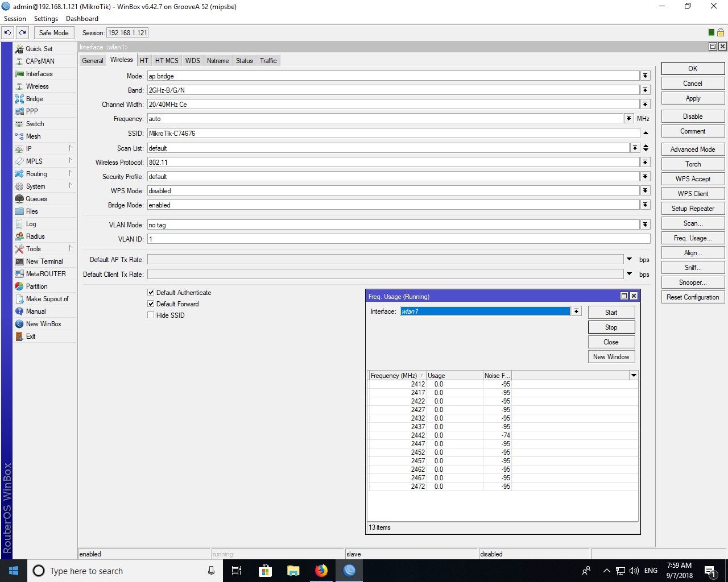The width and height of the screenshot is (728, 582).
Task: Open the Wireless sidebar icon
Action: pos(19,86)
